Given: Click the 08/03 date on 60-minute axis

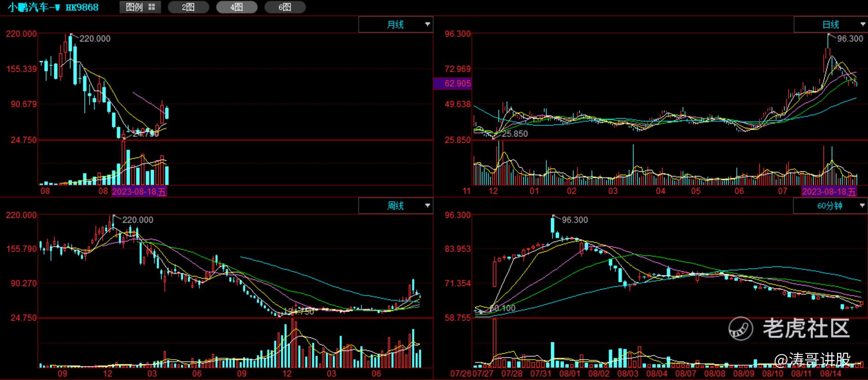Looking at the screenshot, I should 628,374.
